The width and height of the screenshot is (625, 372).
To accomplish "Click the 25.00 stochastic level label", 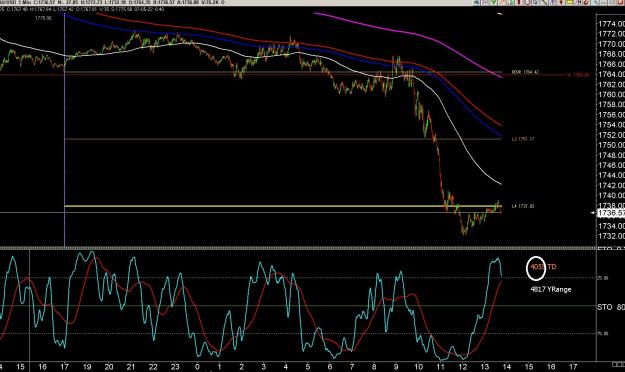I will pyautogui.click(x=602, y=278).
